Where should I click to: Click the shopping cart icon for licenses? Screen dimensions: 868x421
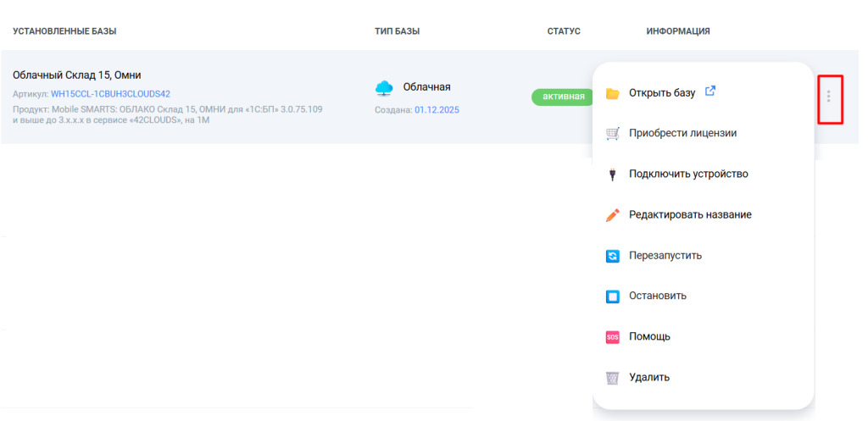pyautogui.click(x=613, y=134)
